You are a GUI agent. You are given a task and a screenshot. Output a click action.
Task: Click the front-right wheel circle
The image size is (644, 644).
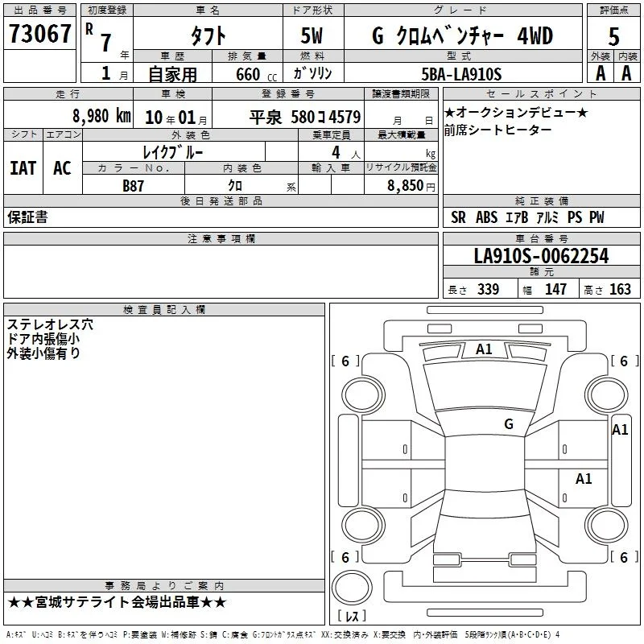point(606,395)
